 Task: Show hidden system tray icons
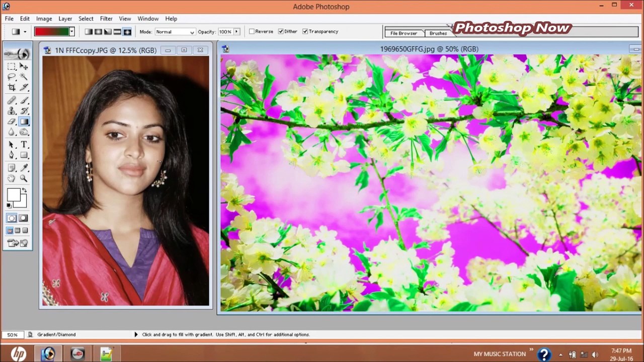click(560, 354)
